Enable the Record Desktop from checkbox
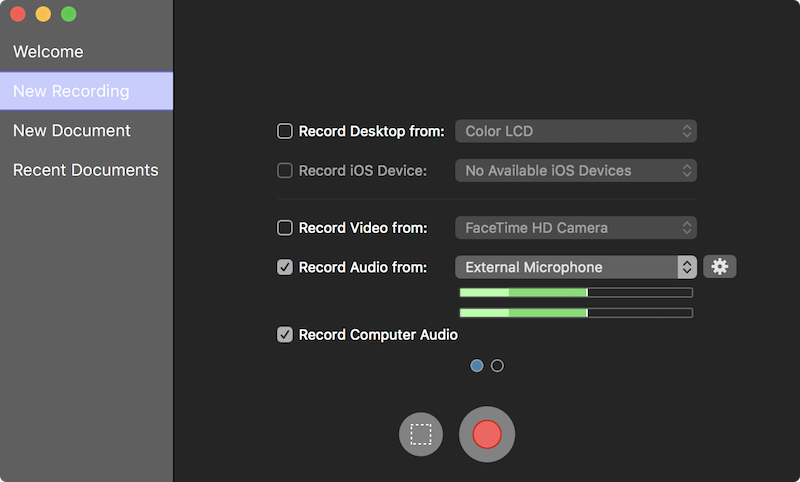This screenshot has width=800, height=482. (285, 131)
